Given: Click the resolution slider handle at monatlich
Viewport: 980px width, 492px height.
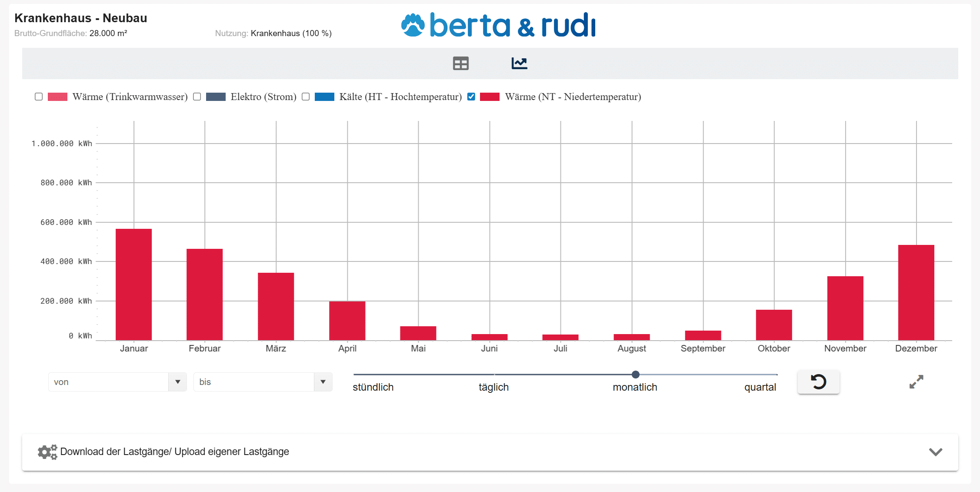Looking at the screenshot, I should coord(635,375).
